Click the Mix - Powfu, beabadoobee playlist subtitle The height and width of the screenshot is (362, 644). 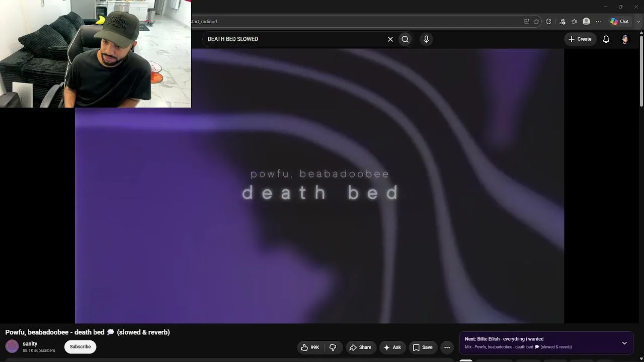518,347
